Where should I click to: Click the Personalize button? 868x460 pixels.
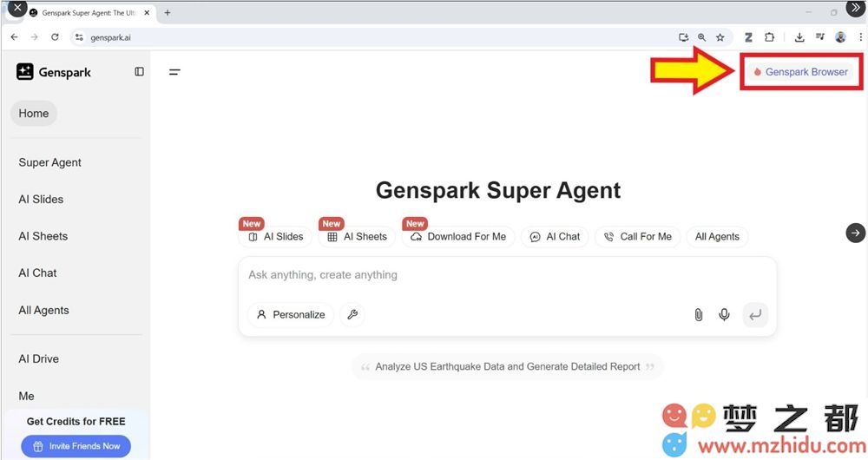click(291, 315)
